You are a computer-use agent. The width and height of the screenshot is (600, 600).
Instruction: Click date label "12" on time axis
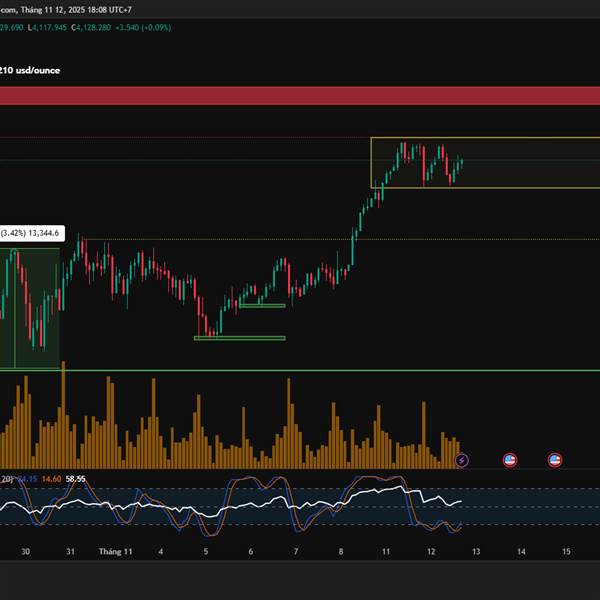point(431,551)
